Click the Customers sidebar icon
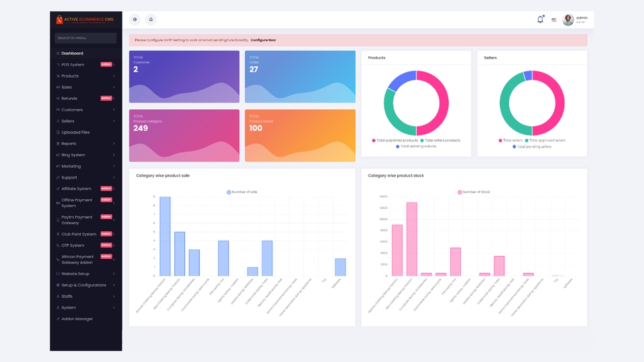This screenshot has height=362, width=644. click(58, 109)
